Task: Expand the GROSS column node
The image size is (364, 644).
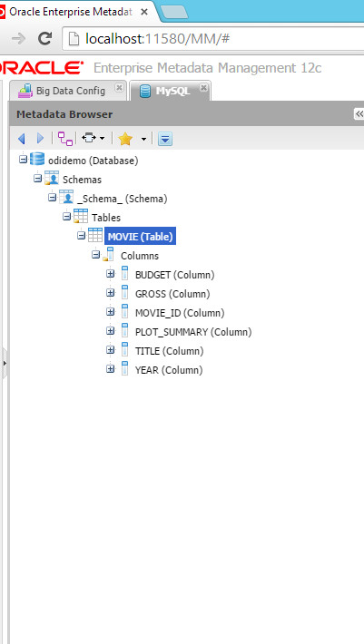Action: pyautogui.click(x=110, y=293)
